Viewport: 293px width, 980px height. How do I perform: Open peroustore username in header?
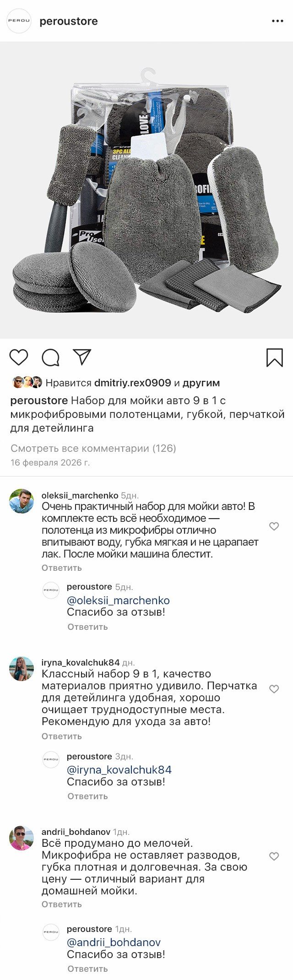click(69, 21)
